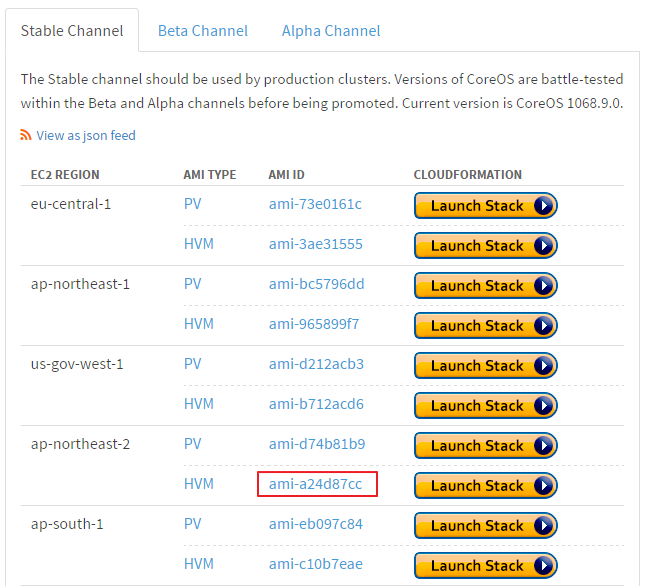Select the ap-northeast-1 region text
This screenshot has height=586, width=645.
click(x=80, y=284)
